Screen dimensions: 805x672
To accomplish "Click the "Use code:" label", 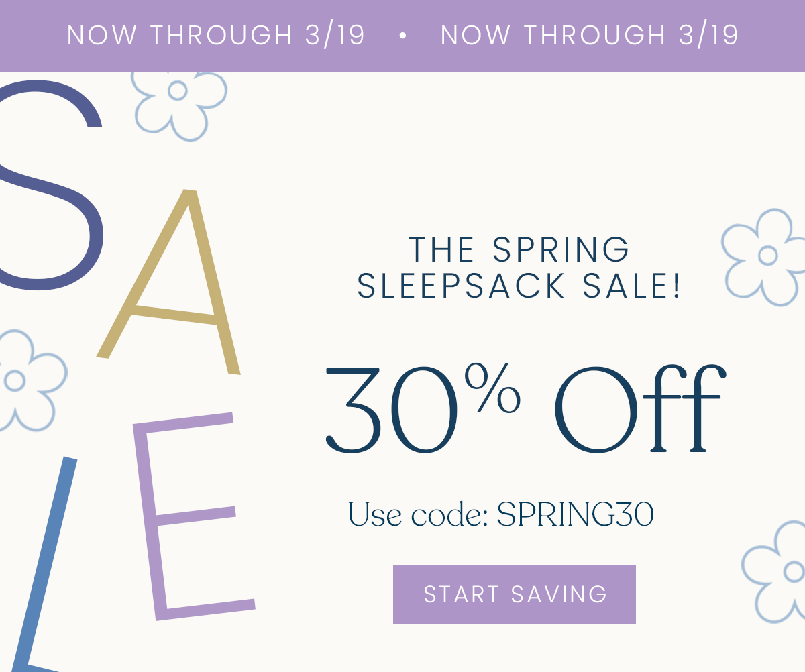I will point(417,515).
